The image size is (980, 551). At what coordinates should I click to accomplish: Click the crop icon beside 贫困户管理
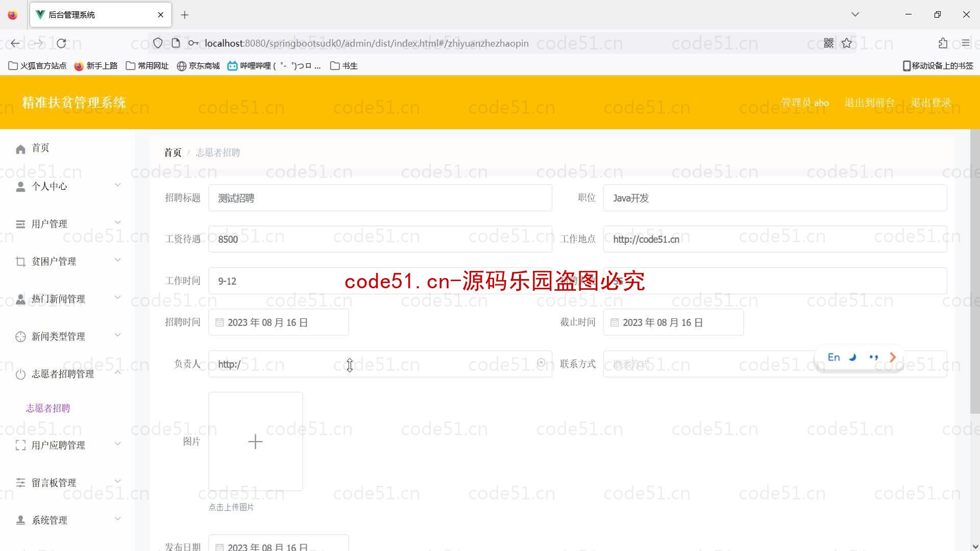point(20,262)
